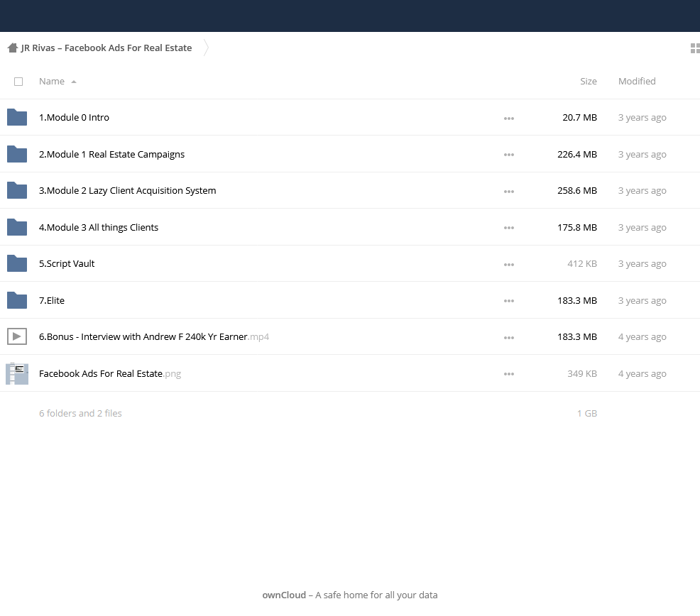Click modified date of Bonus Interview mp4
The height and width of the screenshot is (616, 700).
[642, 336]
